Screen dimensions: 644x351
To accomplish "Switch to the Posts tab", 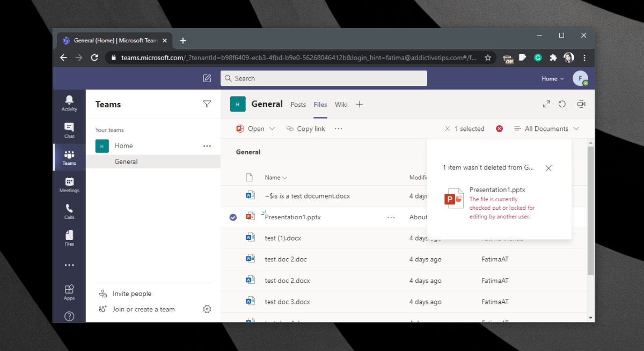I will coord(298,105).
